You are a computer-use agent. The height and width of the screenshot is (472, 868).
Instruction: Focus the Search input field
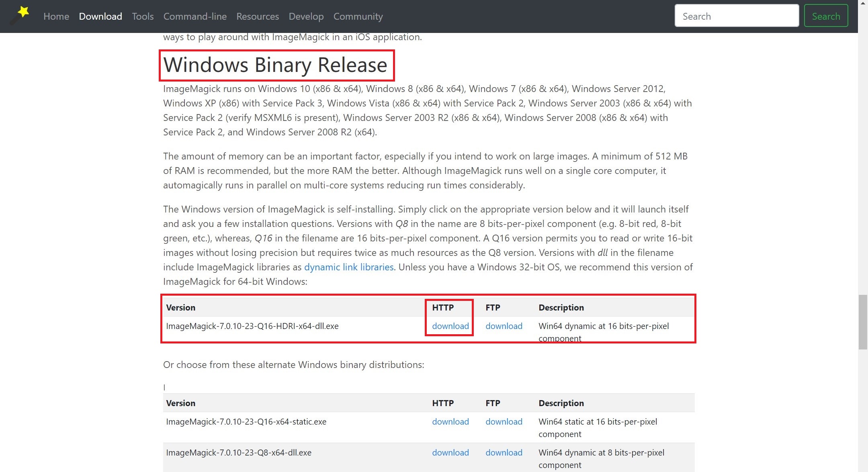coord(737,16)
